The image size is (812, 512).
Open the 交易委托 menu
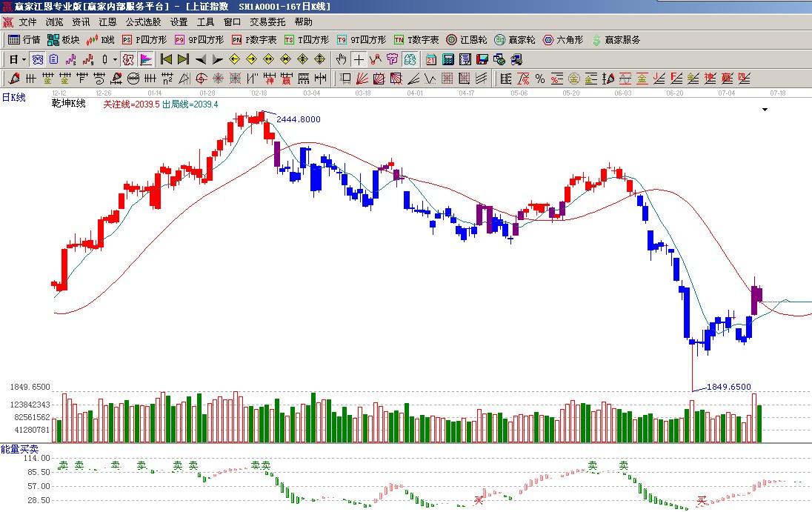(267, 22)
